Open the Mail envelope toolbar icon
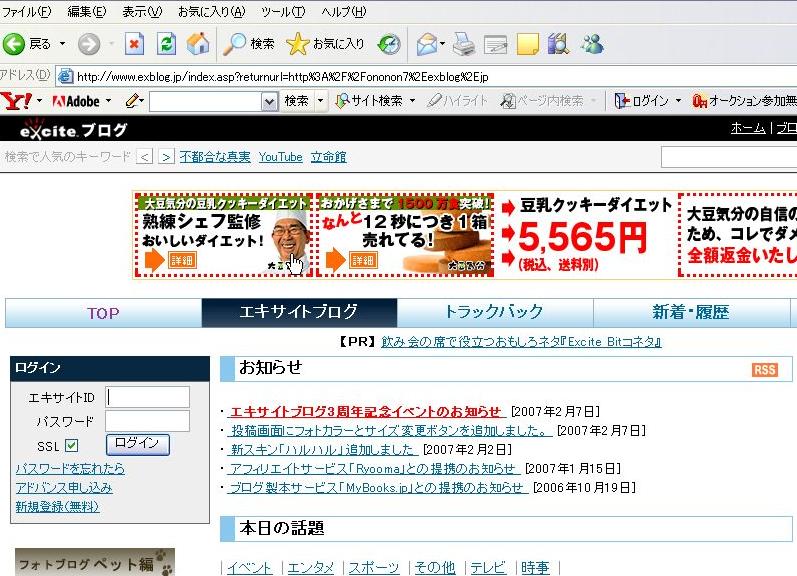 tap(427, 44)
